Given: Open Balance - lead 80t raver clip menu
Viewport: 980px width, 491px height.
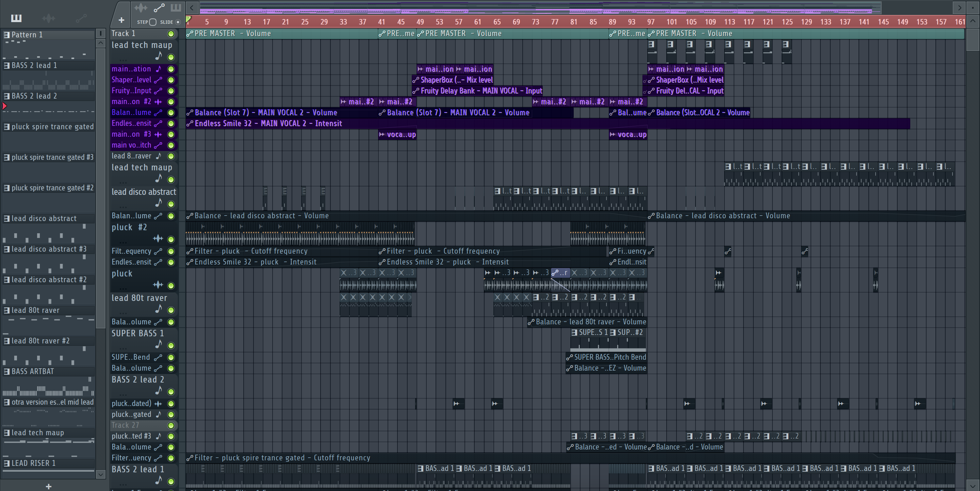Looking at the screenshot, I should (x=531, y=322).
